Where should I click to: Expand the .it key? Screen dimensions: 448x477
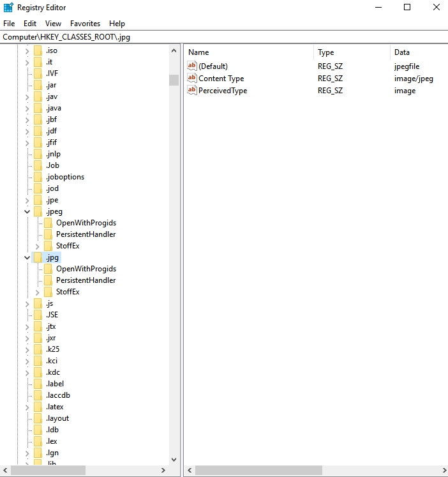[27, 63]
